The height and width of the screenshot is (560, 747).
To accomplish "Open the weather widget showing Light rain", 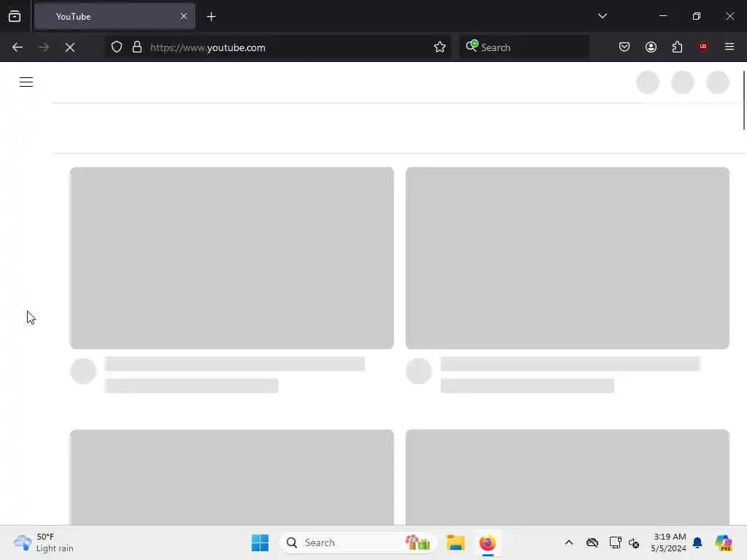I will 44,542.
